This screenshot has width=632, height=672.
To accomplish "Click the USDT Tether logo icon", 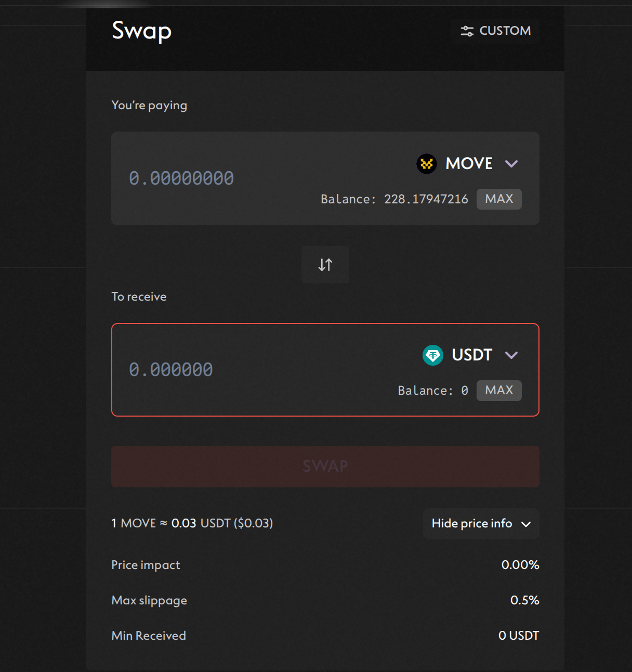I will (433, 355).
